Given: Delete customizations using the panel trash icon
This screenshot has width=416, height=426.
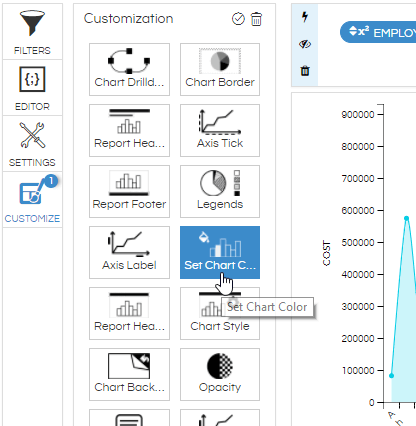Looking at the screenshot, I should 256,19.
